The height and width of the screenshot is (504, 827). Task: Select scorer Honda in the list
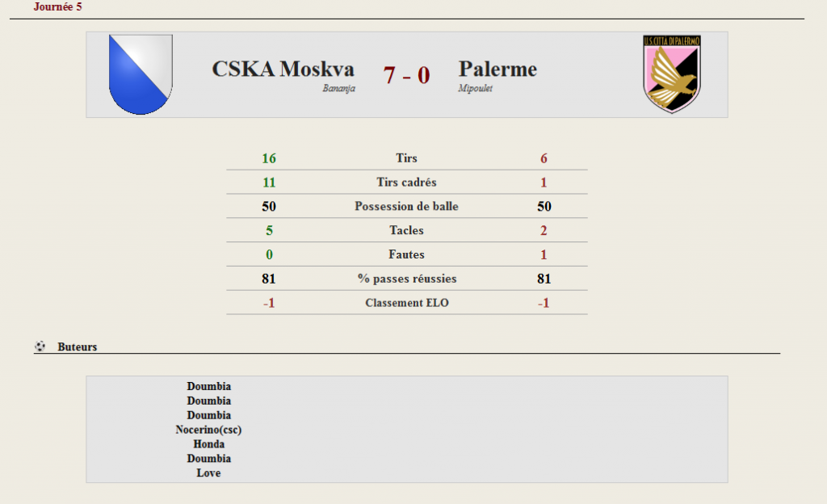(209, 444)
